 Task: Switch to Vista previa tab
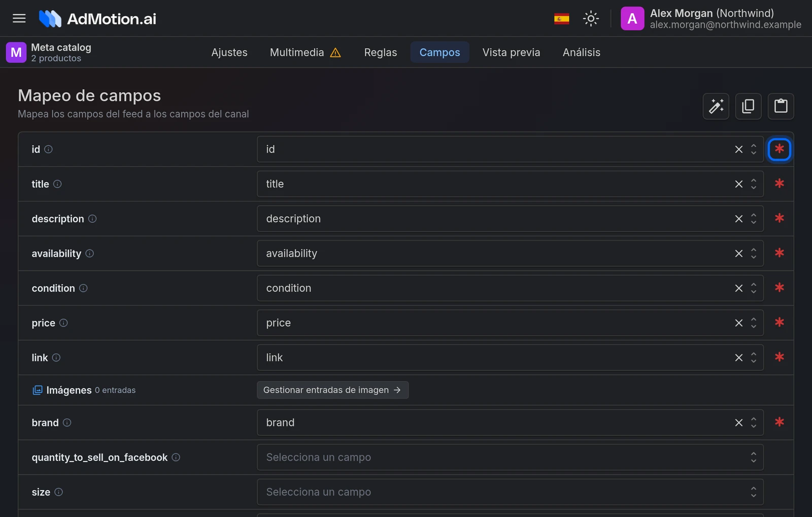click(511, 52)
